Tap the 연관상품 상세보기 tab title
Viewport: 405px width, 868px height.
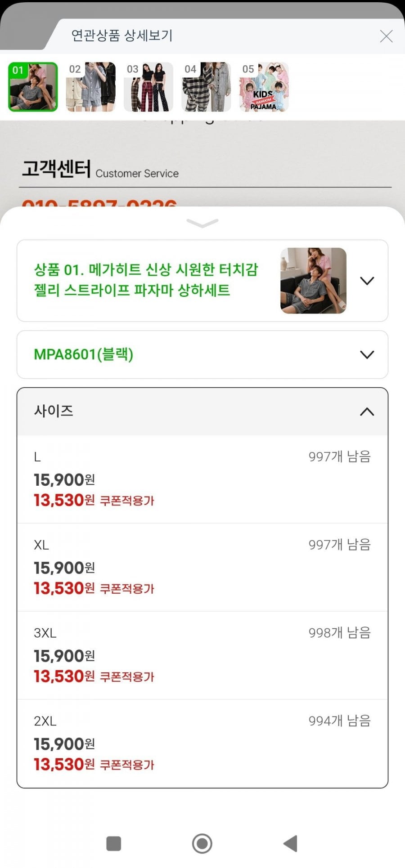(x=122, y=36)
